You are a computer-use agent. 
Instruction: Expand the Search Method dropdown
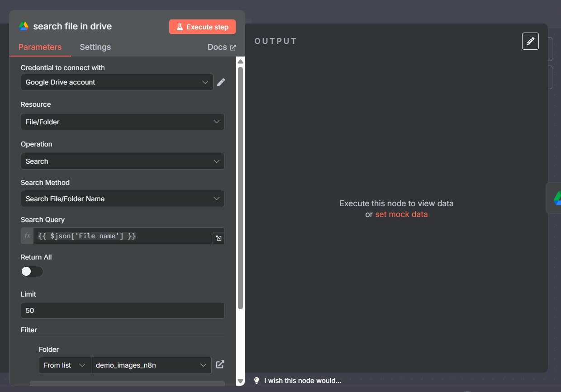(123, 198)
